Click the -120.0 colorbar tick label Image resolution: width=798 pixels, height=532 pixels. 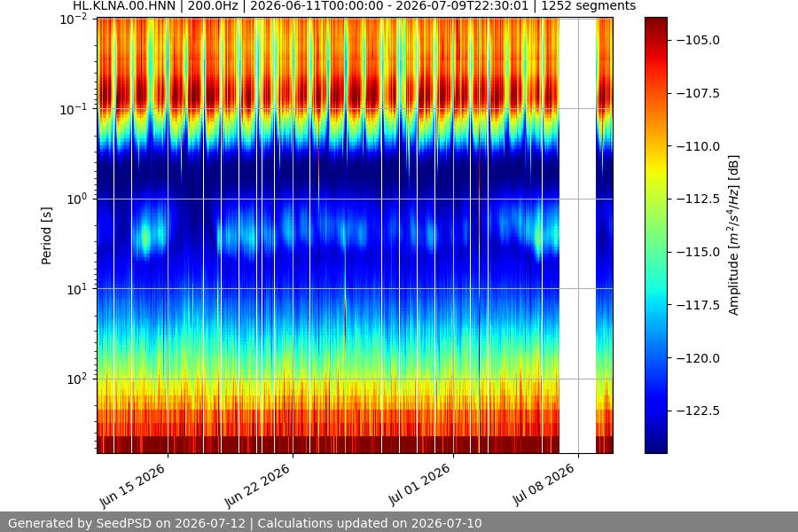(699, 358)
